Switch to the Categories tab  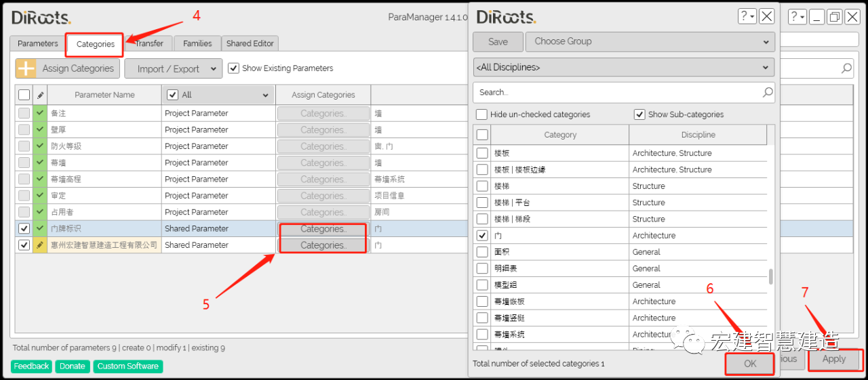click(96, 44)
